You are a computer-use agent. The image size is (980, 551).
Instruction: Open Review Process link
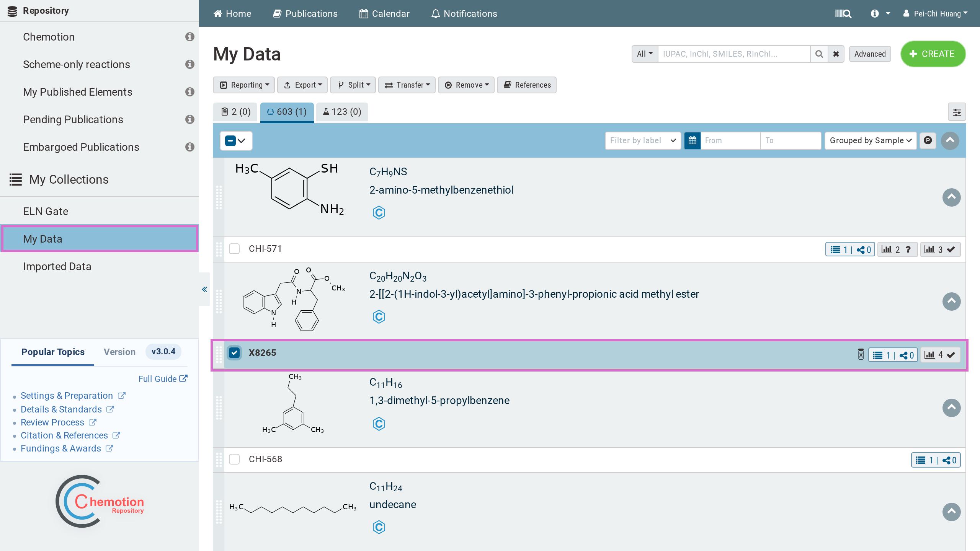[58, 422]
